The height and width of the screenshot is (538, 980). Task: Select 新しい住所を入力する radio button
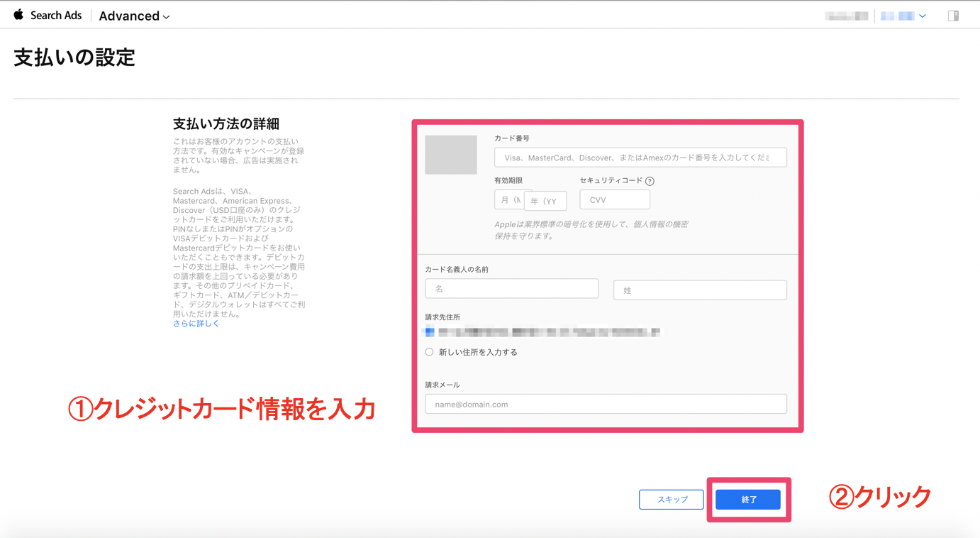click(430, 352)
